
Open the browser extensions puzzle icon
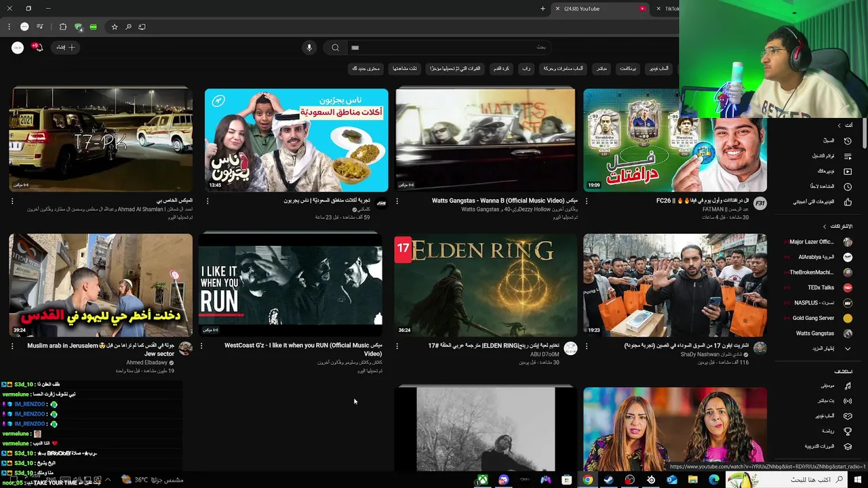coord(62,27)
